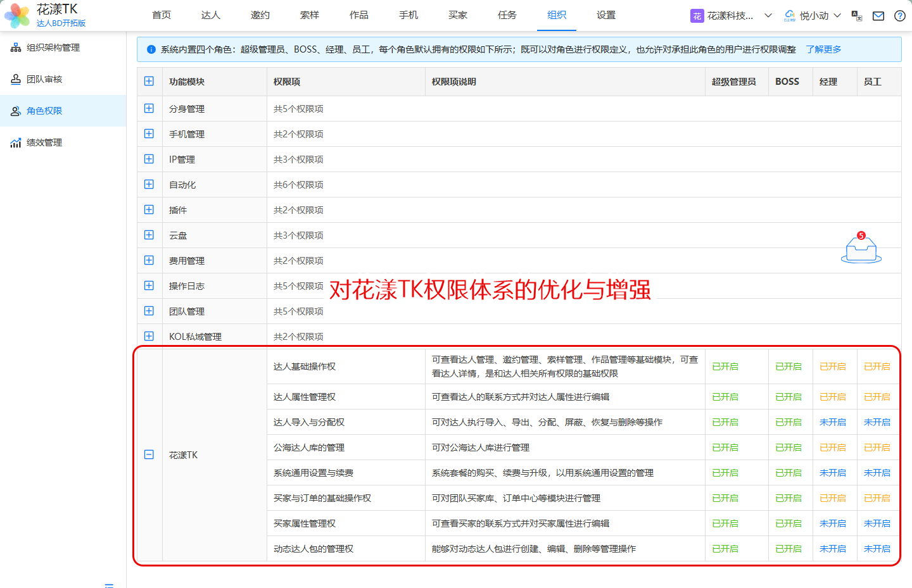
Task: Switch to the 设置 top tab
Action: pyautogui.click(x=605, y=15)
